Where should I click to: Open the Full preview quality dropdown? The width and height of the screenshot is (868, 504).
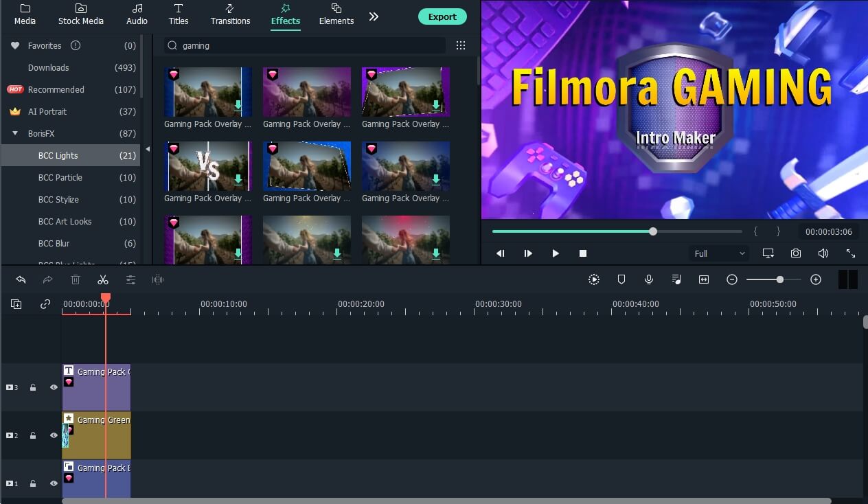719,253
